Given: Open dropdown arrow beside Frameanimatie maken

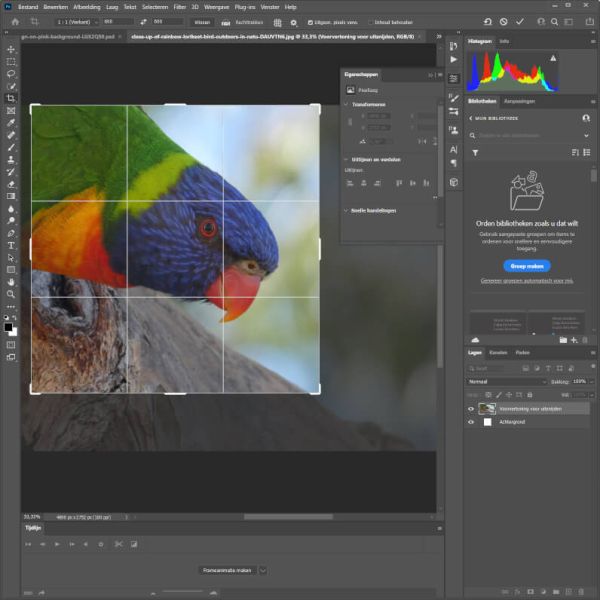Looking at the screenshot, I should click(x=263, y=570).
